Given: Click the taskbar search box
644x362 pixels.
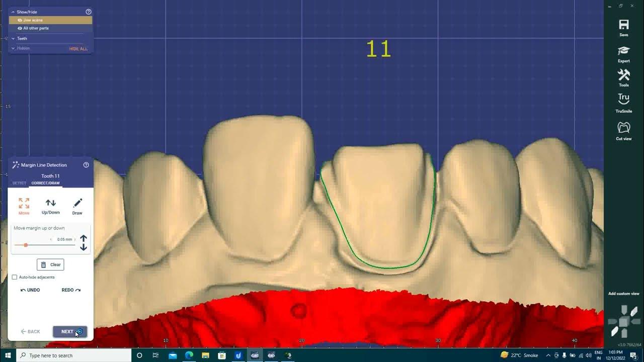Looking at the screenshot, I should pos(73,355).
